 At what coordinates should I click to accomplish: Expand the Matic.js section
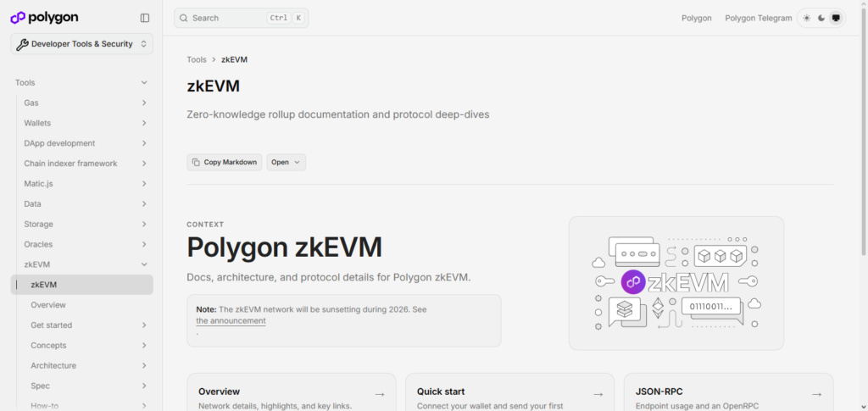pyautogui.click(x=144, y=184)
